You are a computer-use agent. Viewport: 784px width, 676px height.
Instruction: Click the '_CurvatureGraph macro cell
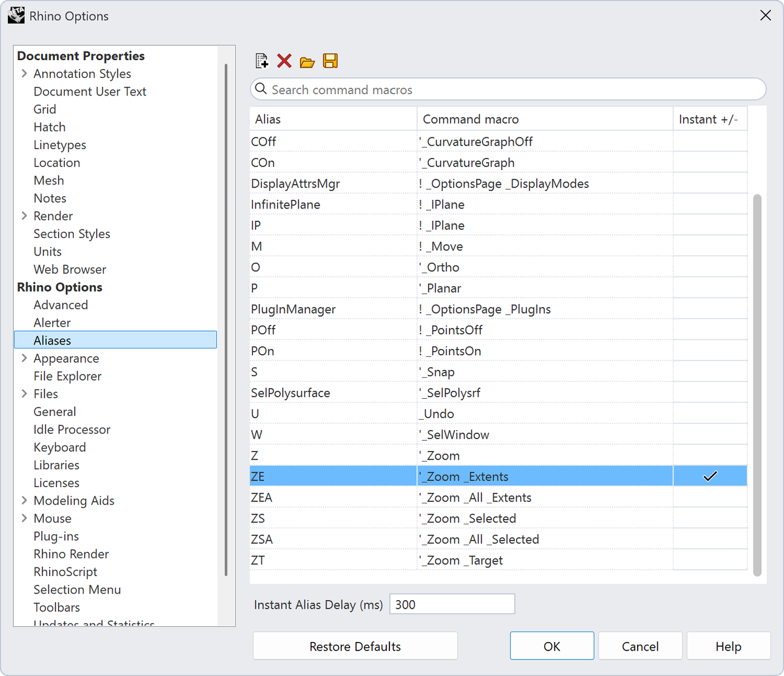point(545,163)
